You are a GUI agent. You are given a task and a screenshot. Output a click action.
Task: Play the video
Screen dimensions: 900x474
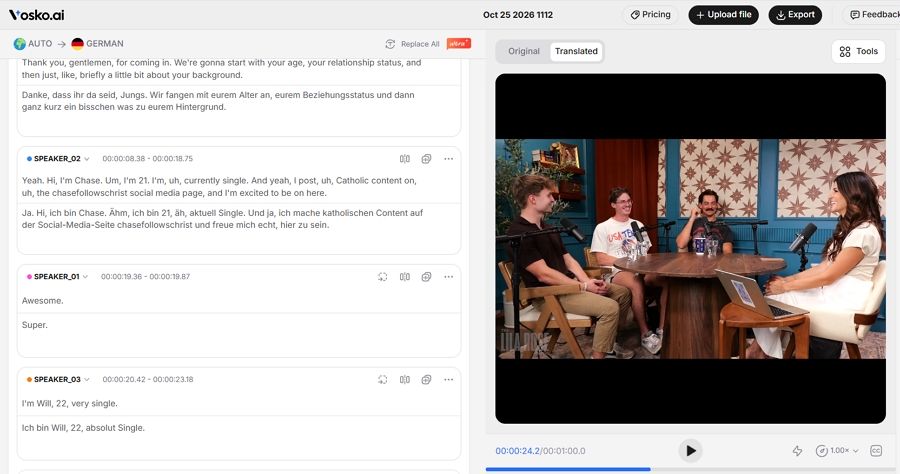[690, 451]
